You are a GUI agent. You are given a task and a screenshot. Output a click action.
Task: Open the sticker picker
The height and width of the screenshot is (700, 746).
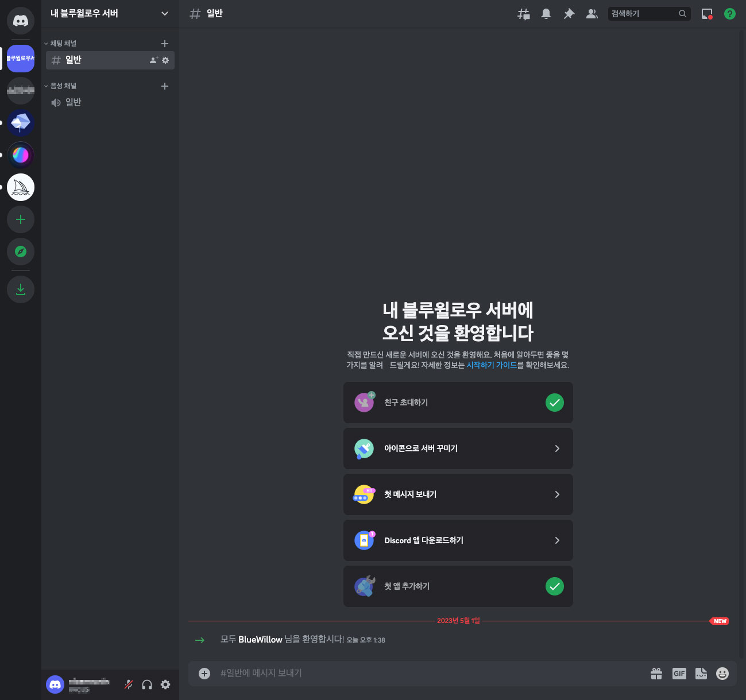click(701, 674)
